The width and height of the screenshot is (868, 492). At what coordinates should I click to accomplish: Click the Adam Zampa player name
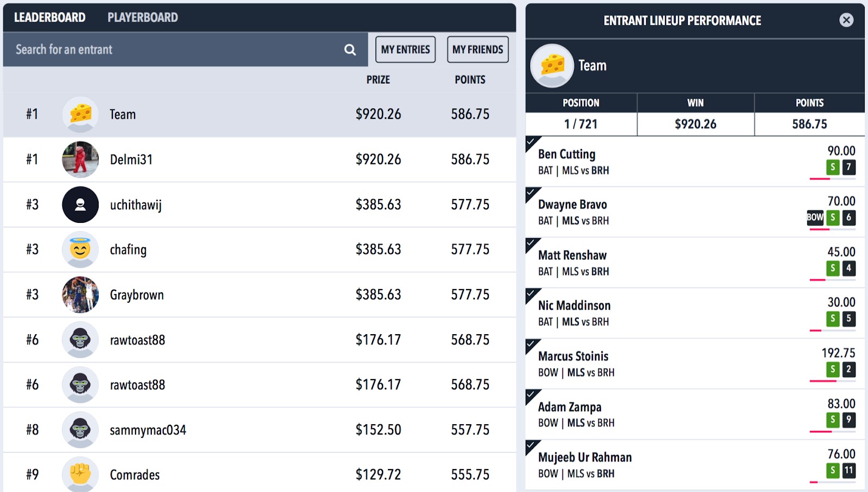(x=570, y=407)
